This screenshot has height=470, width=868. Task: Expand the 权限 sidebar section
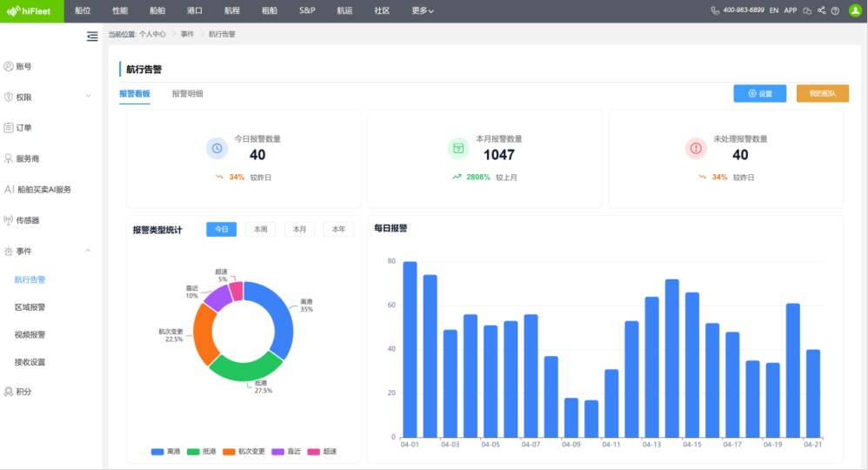tap(88, 97)
